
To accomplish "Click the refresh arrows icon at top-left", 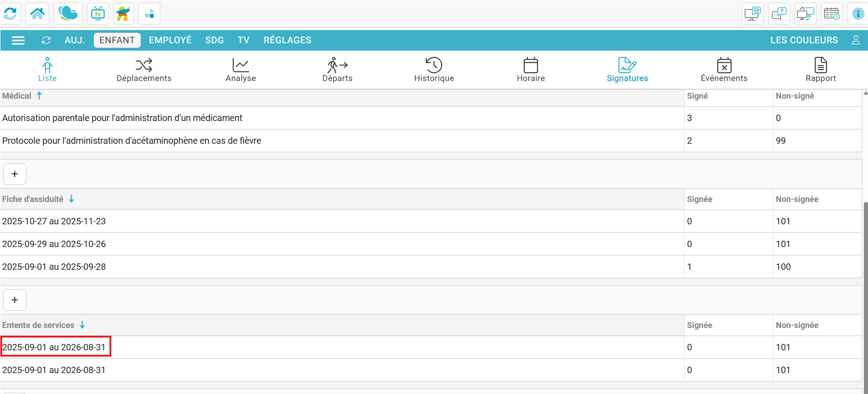I will [10, 14].
